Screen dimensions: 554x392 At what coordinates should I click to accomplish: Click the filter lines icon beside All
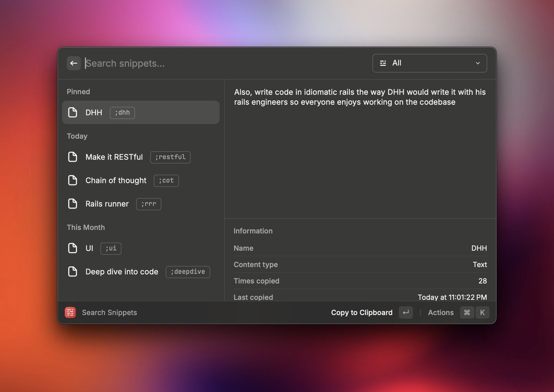point(383,63)
